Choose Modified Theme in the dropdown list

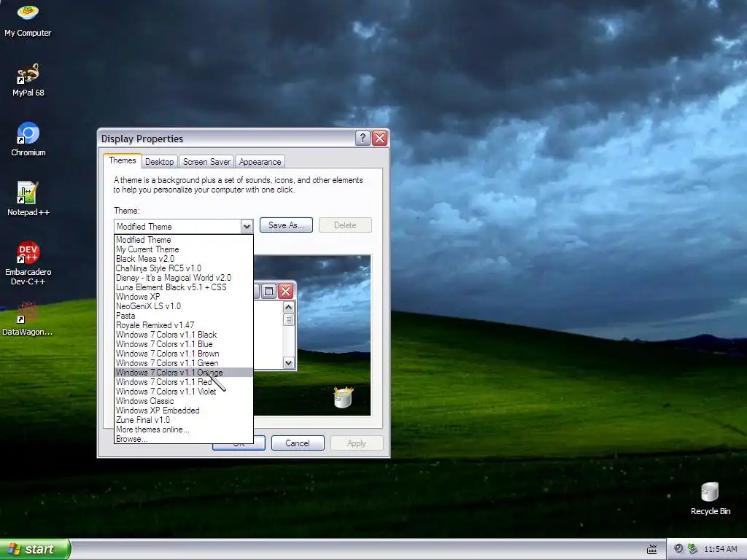[x=183, y=240]
